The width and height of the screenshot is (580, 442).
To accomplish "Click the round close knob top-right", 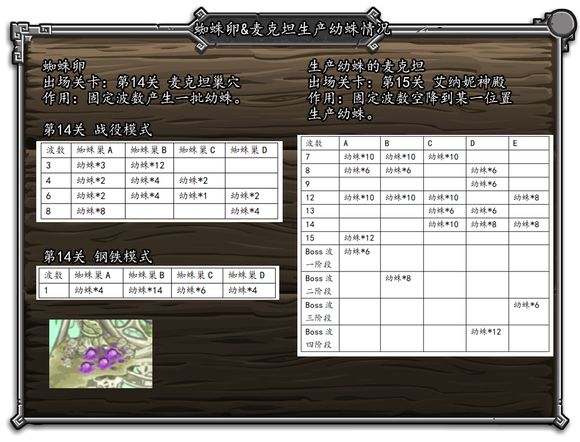I will (562, 23).
